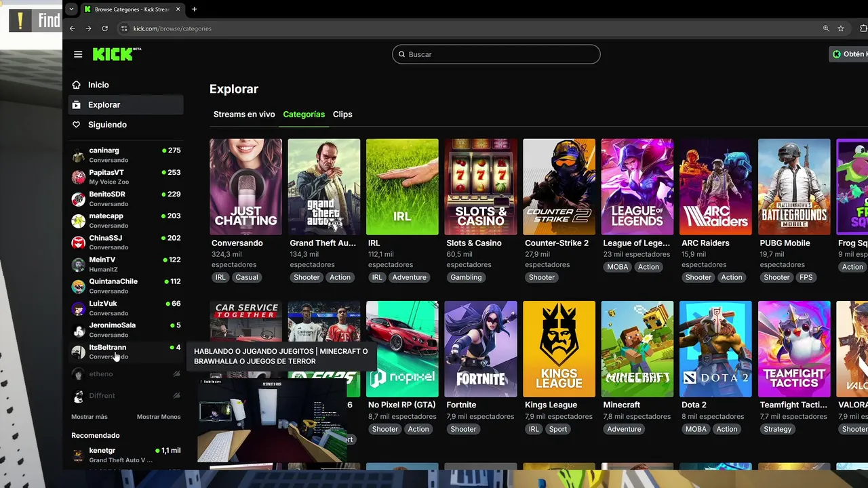The image size is (868, 488).
Task: Click the MOBA tag under League of Legends
Action: (618, 267)
